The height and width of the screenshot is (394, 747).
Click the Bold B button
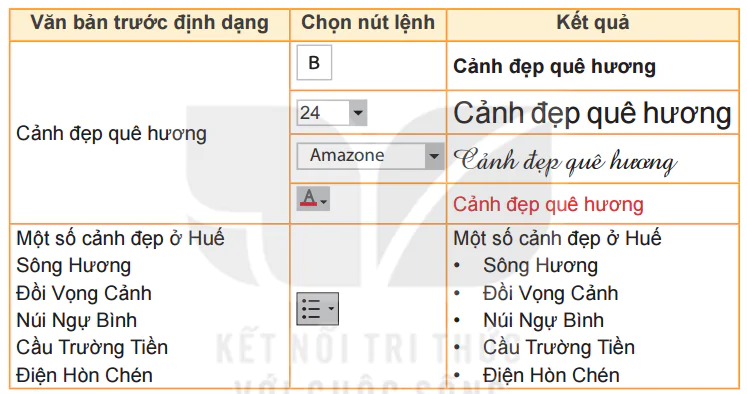[314, 62]
